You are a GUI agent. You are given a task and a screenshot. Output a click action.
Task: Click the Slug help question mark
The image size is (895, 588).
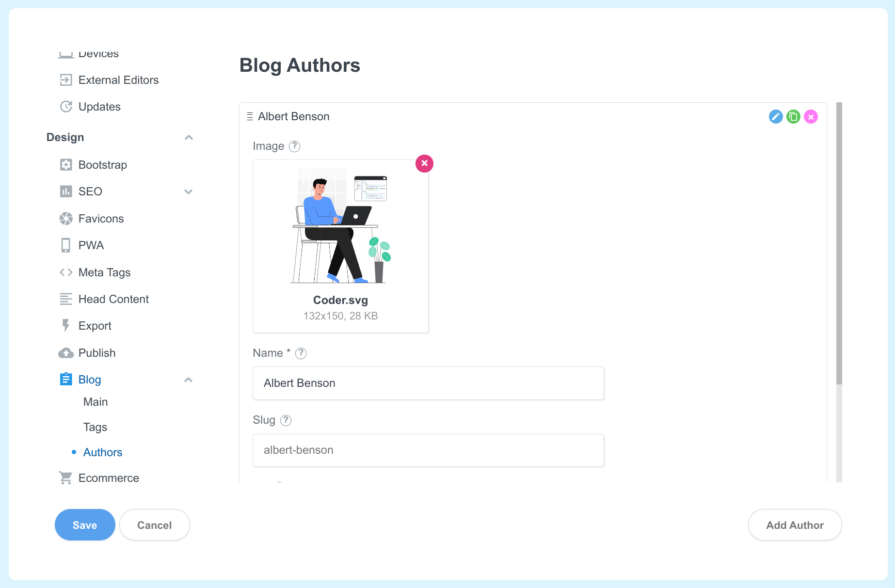(286, 420)
